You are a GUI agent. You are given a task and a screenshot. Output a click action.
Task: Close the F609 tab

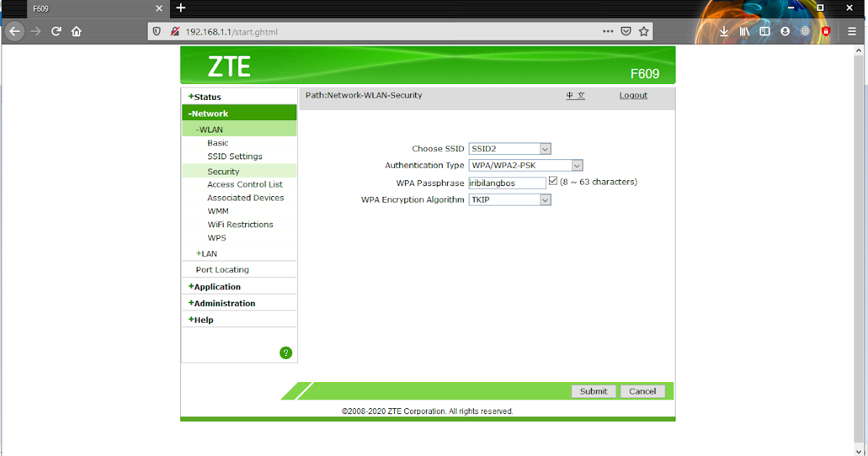tap(159, 8)
